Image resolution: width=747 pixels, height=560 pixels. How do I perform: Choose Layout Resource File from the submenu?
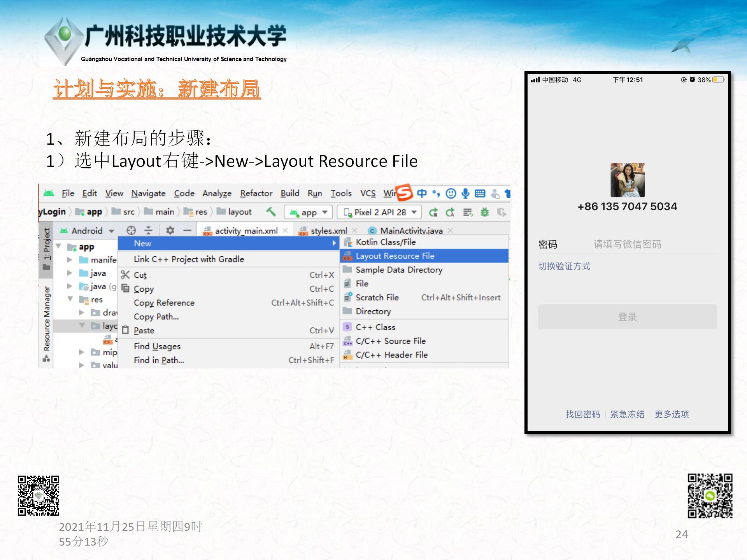[395, 256]
